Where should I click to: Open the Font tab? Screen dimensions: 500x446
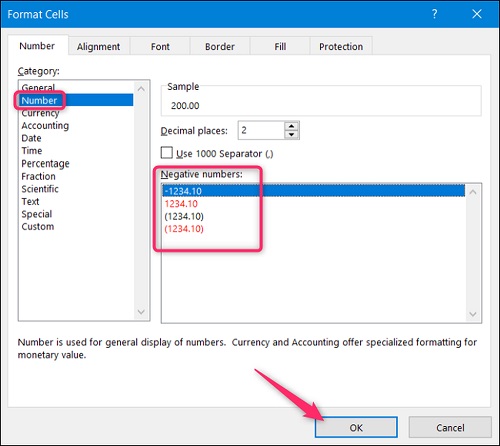click(160, 47)
